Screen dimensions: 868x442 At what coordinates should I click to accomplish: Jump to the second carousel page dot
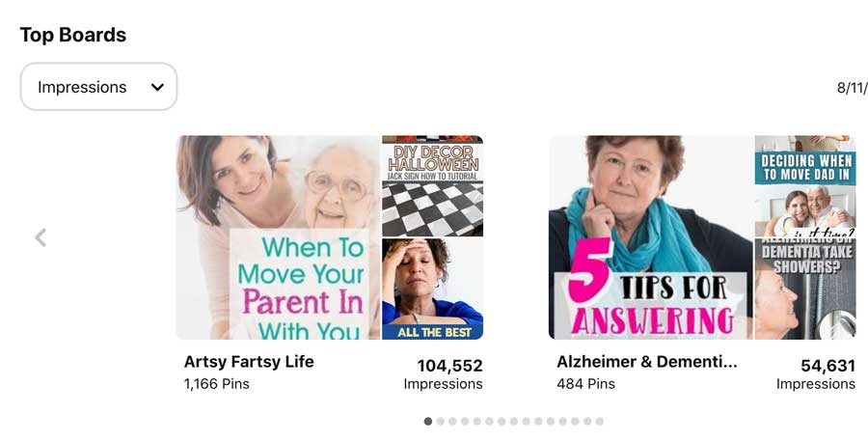[440, 422]
